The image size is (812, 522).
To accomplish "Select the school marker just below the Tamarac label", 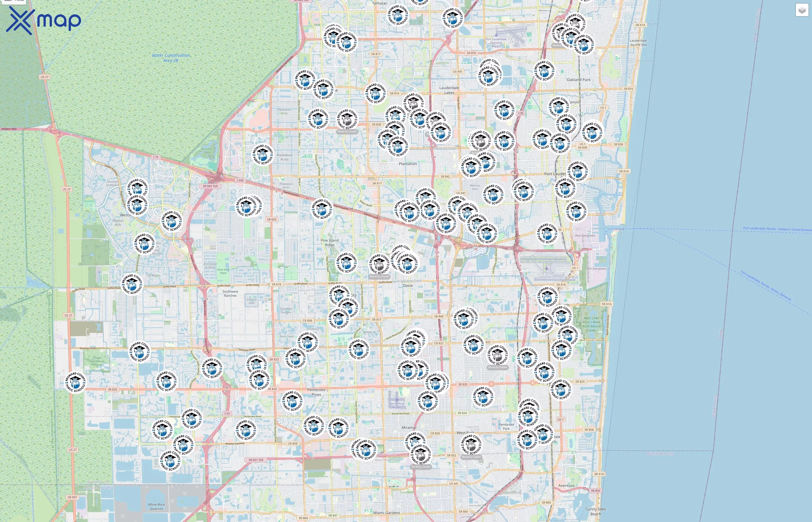I will coord(398,15).
